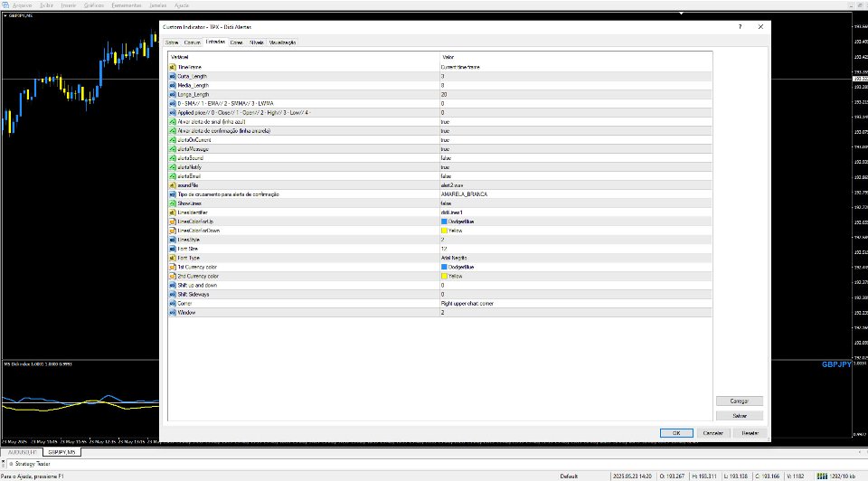Confirm the dialog with OK
This screenshot has height=481, width=868.
676,433
